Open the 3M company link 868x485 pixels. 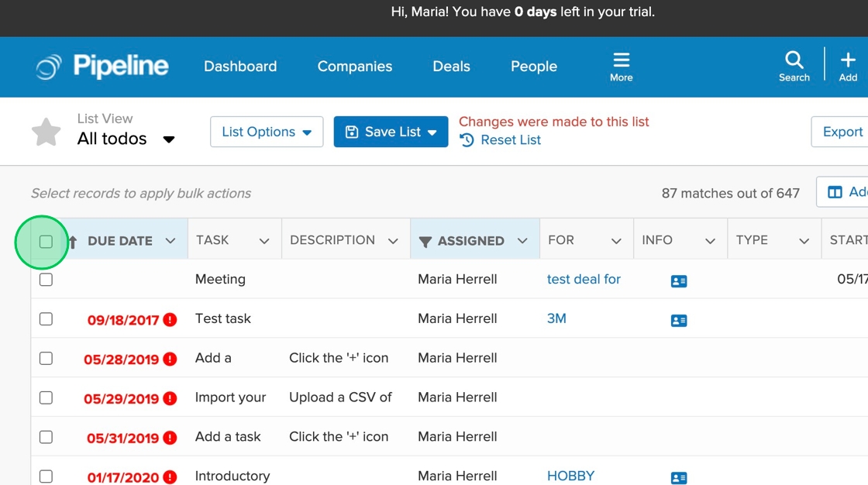tap(556, 318)
